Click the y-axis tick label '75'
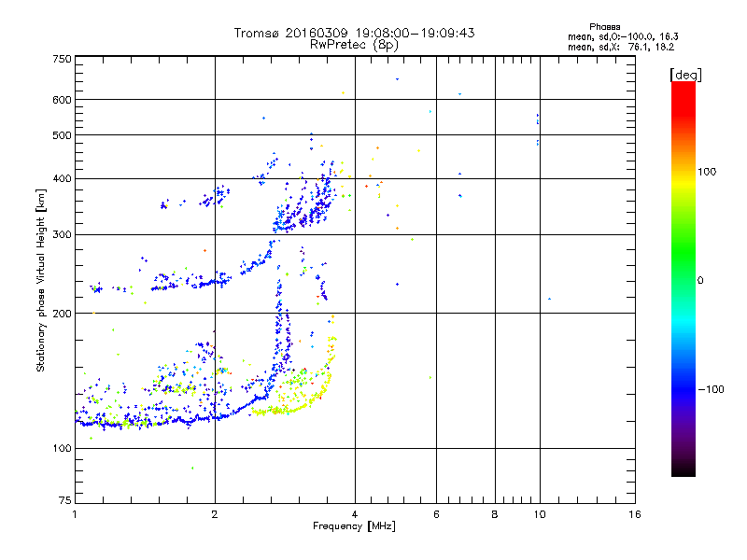Screen dimensions: 747x560 (65, 500)
